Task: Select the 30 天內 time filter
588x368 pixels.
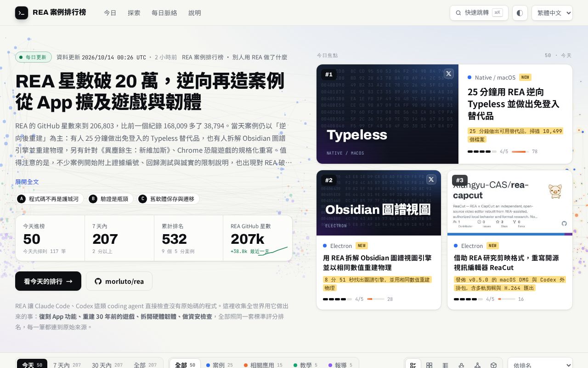Action: coord(107,365)
